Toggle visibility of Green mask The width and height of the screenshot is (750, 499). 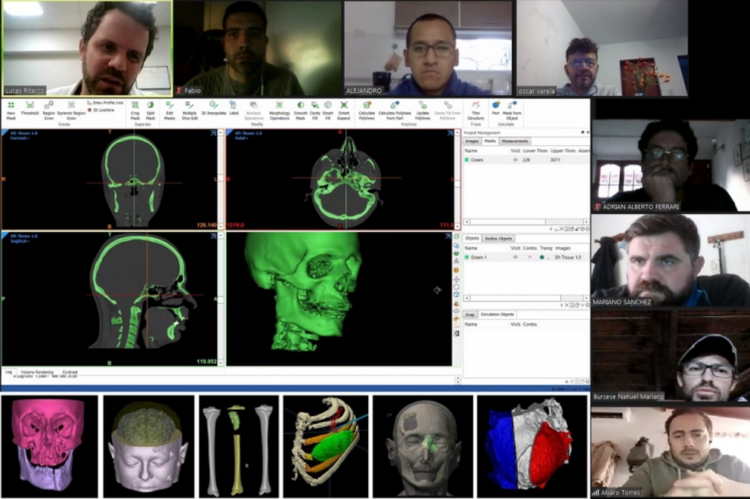tap(516, 159)
